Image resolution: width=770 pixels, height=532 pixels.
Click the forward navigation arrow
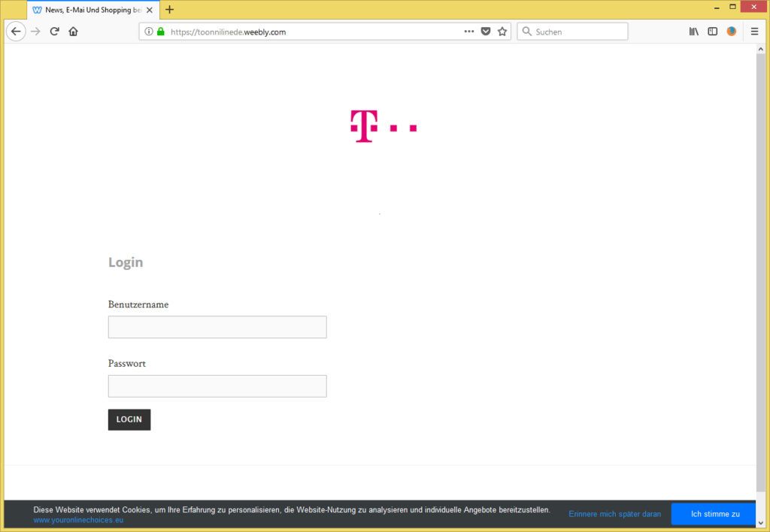click(35, 32)
